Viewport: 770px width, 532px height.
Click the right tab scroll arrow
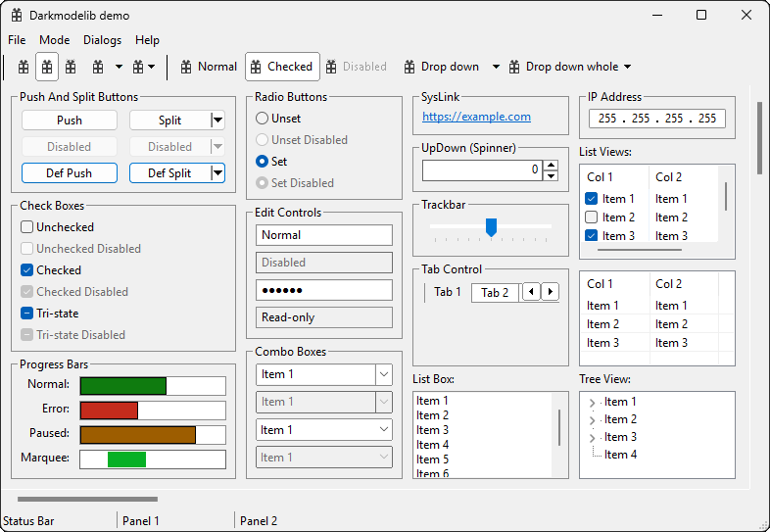tap(550, 292)
